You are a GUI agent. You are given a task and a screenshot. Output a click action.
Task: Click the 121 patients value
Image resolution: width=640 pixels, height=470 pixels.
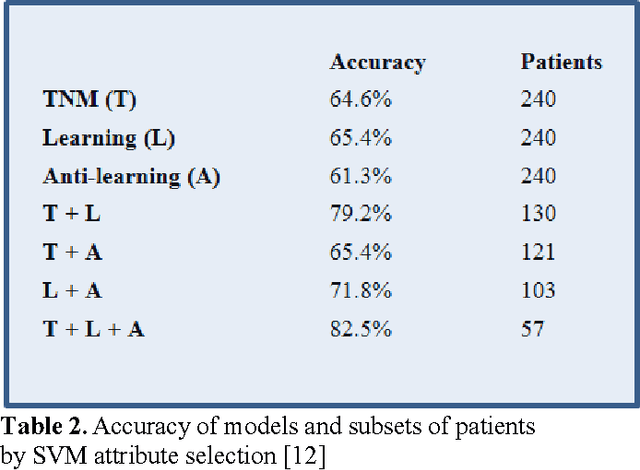click(538, 252)
